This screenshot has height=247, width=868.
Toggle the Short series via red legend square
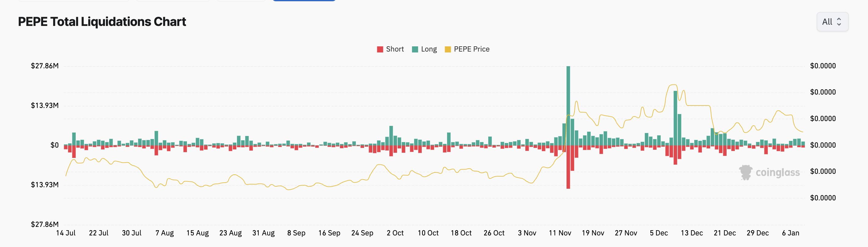point(380,49)
